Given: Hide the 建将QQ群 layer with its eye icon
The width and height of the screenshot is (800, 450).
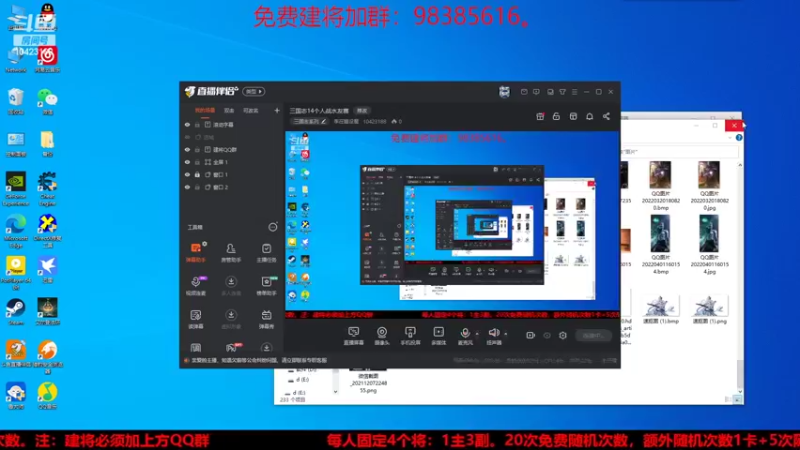Looking at the screenshot, I should pos(187,149).
